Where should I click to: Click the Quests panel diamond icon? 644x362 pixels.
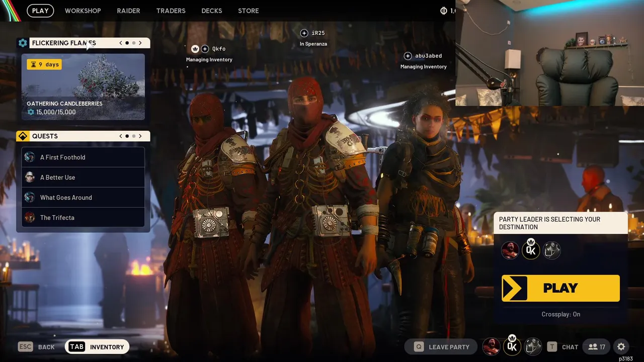pos(23,136)
